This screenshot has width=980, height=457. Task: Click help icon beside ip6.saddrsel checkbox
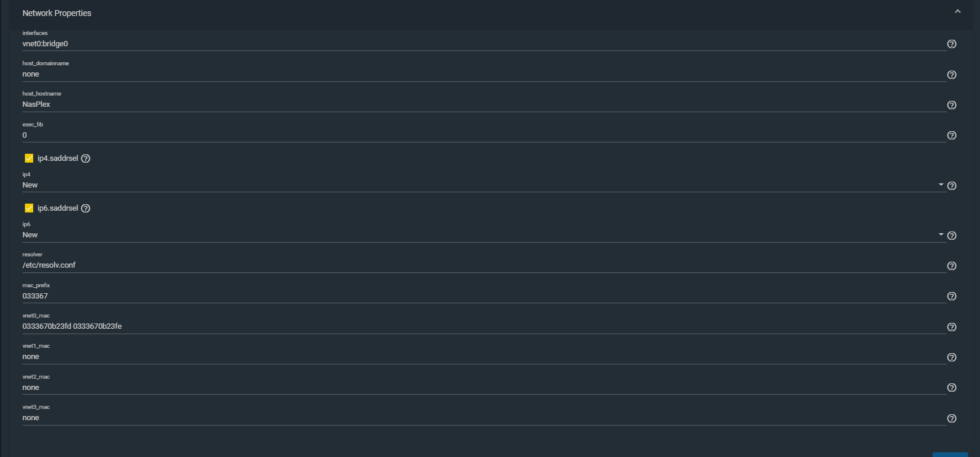[85, 208]
